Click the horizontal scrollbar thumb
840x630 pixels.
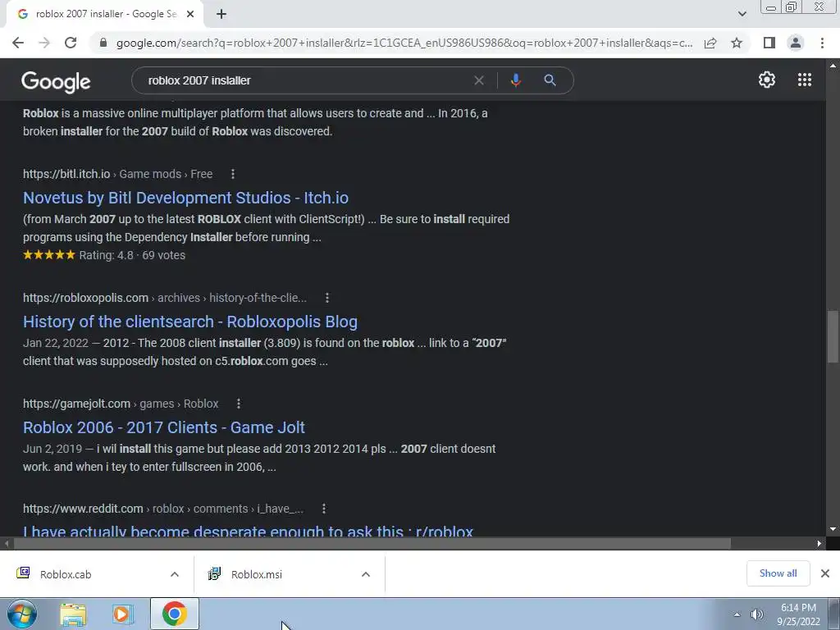(372, 543)
